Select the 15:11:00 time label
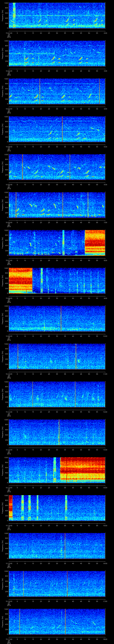The width and height of the screenshot is (114, 644). tap(9, 412)
